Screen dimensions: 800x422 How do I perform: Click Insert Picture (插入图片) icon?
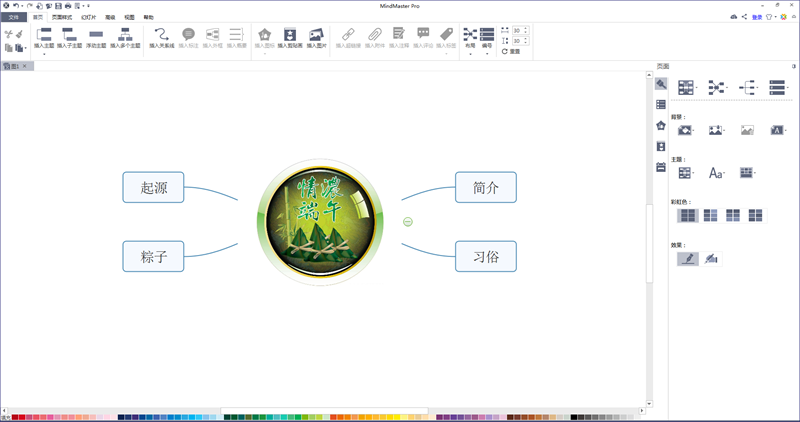[x=316, y=34]
